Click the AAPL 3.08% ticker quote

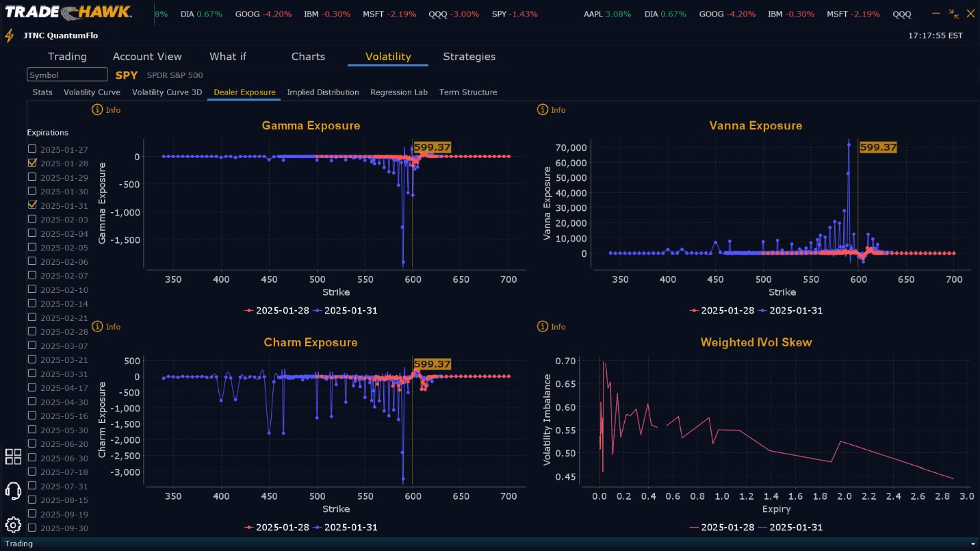tap(608, 14)
